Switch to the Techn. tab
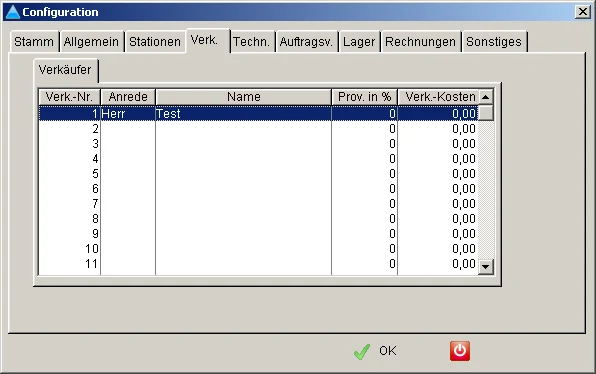Viewport: 596px width, 374px height. (x=252, y=41)
